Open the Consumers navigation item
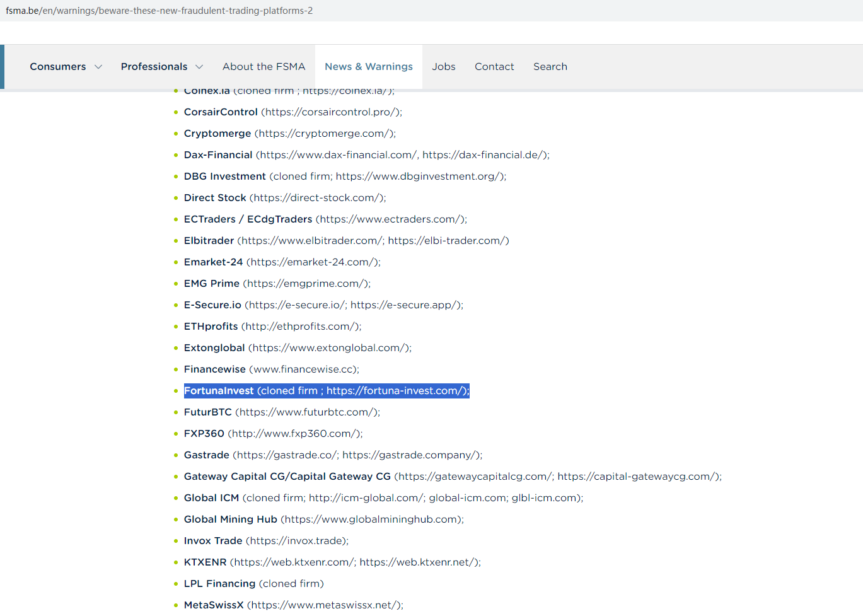 (x=58, y=67)
